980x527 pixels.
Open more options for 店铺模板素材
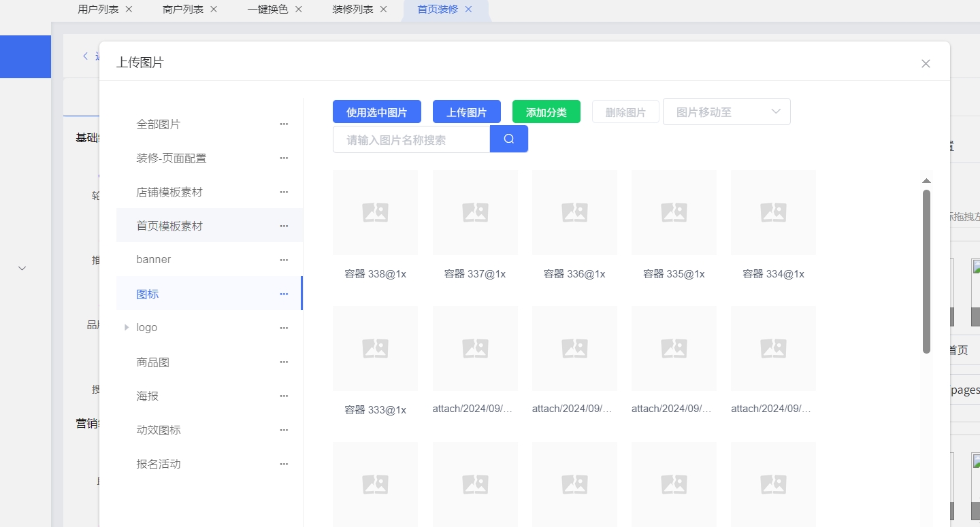tap(284, 192)
